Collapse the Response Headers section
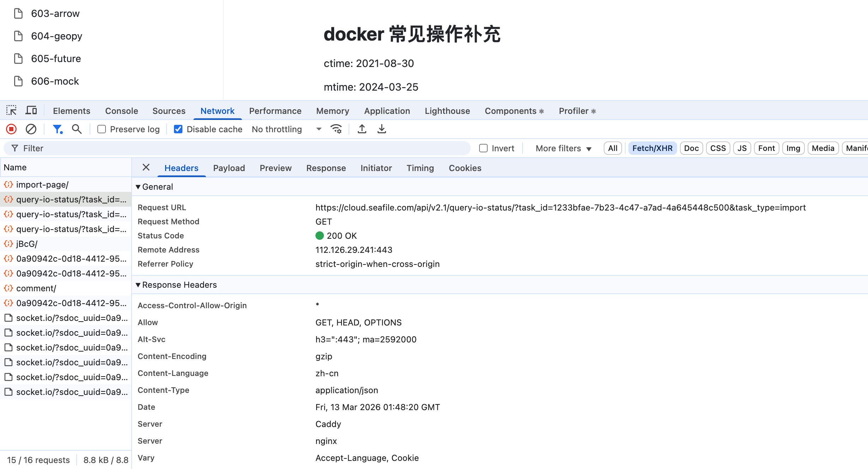The width and height of the screenshot is (868, 469). coord(138,285)
